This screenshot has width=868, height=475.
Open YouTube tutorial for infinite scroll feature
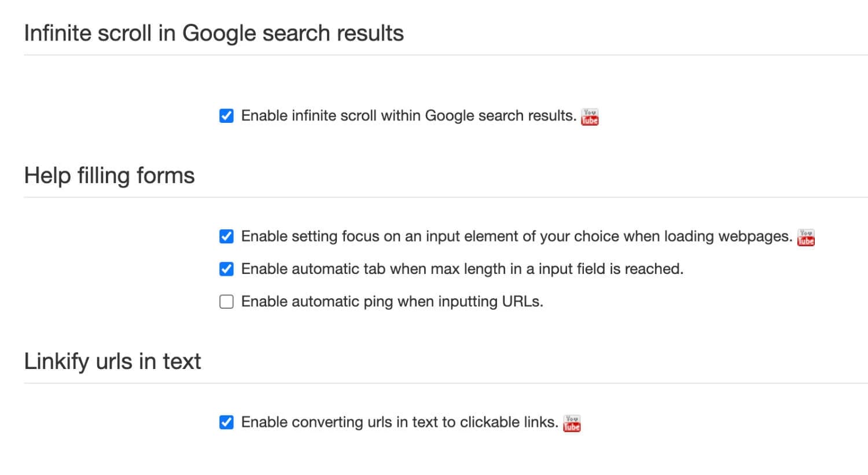click(589, 116)
